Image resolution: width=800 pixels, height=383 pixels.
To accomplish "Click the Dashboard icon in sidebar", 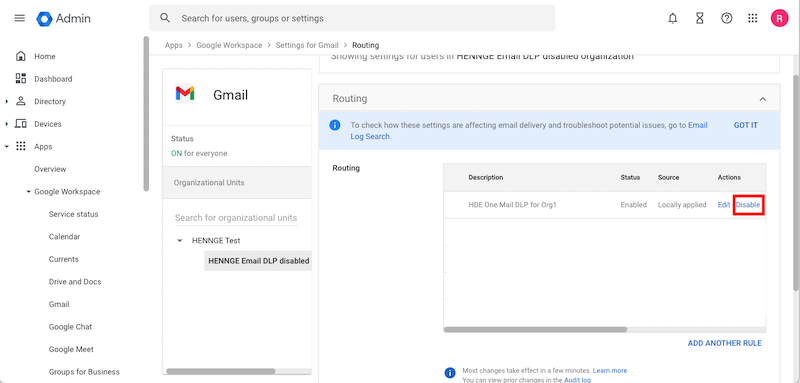I will coord(21,79).
